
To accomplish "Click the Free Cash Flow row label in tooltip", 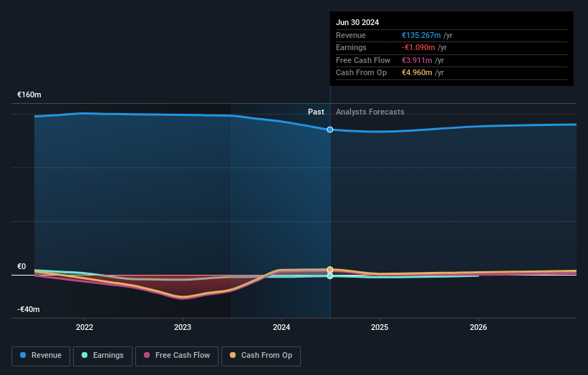I will (363, 60).
